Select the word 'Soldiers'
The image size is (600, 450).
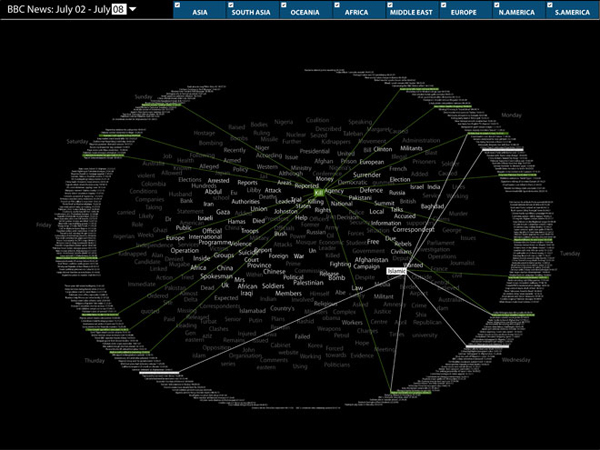(x=273, y=286)
